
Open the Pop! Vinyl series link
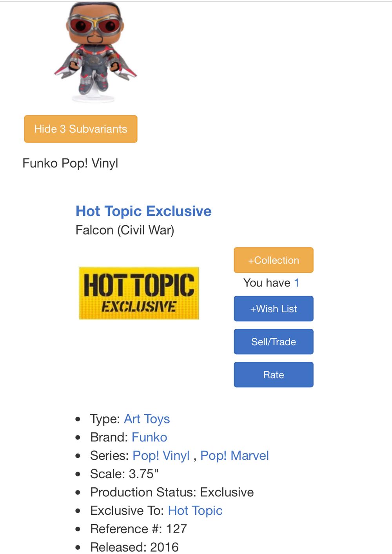pos(161,456)
